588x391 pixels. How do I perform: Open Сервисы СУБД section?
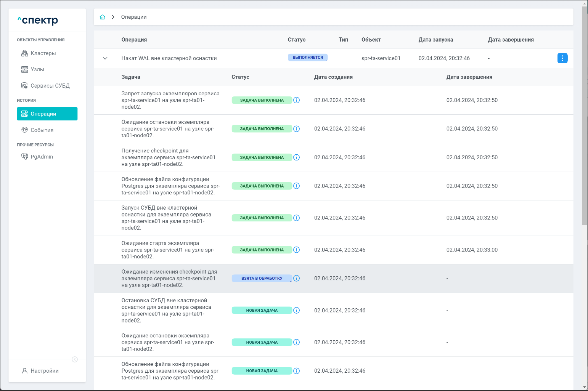coord(50,86)
